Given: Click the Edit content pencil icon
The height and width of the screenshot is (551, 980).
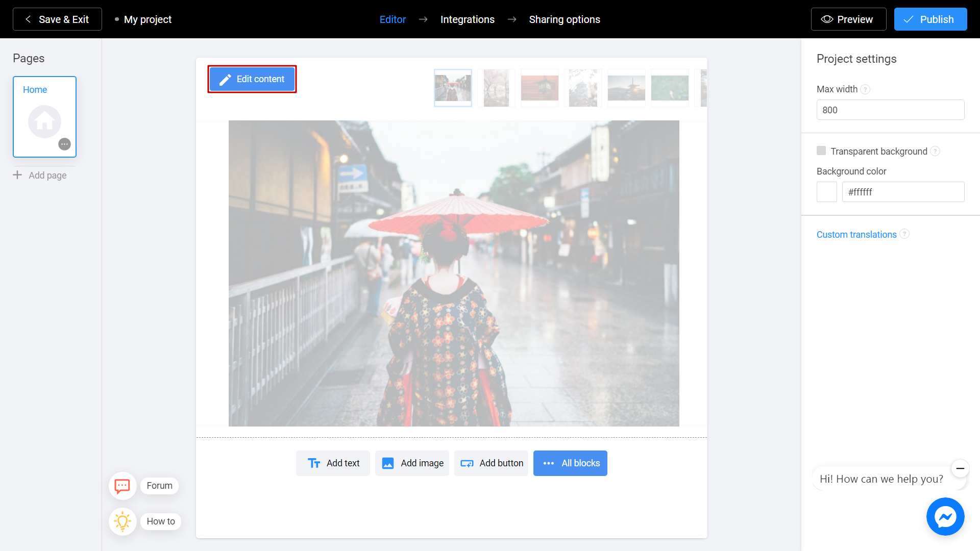Looking at the screenshot, I should point(225,79).
